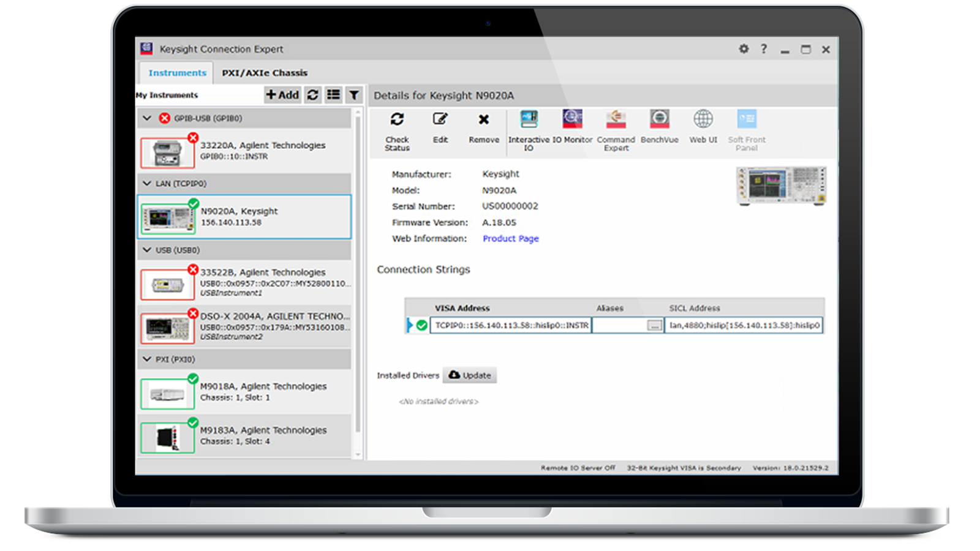Toggle the instrument list view icon
The image size is (980, 551).
(333, 95)
